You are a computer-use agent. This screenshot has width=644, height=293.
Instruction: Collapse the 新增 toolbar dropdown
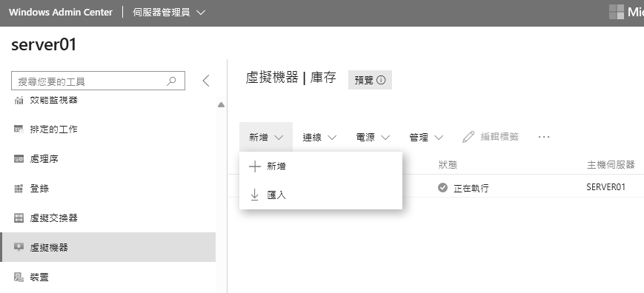pos(266,138)
